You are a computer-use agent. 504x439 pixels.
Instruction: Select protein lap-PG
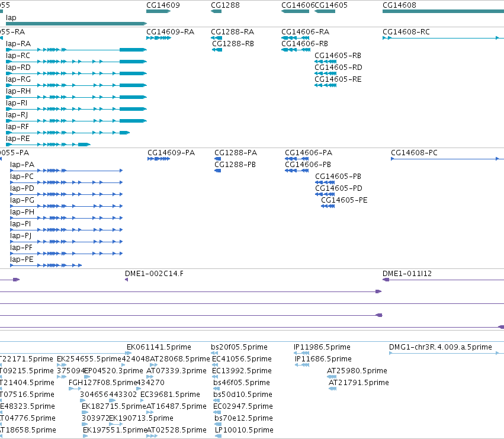(66, 206)
